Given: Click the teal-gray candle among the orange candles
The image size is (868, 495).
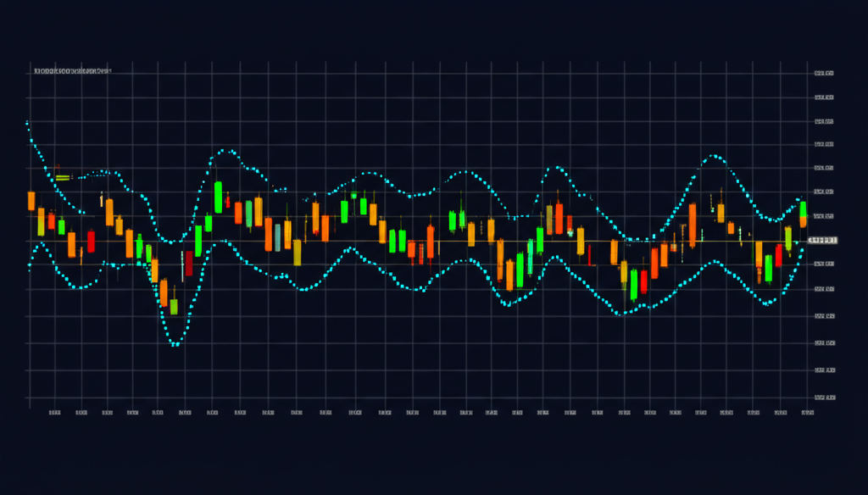Looking at the screenshot, I should click(277, 236).
